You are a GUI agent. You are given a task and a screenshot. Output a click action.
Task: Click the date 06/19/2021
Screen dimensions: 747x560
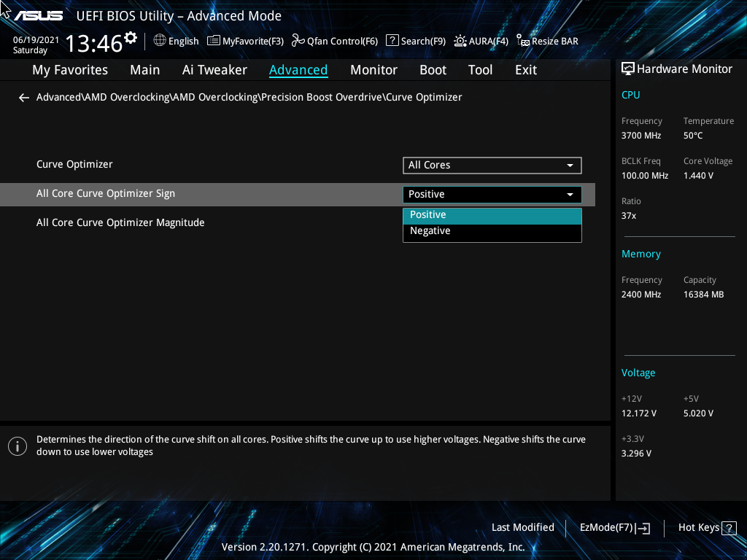pyautogui.click(x=36, y=40)
